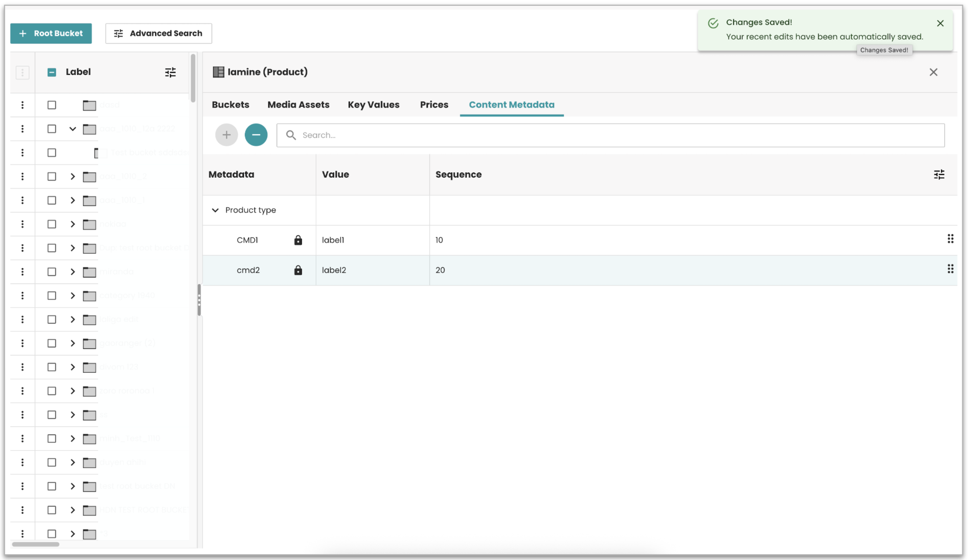The height and width of the screenshot is (560, 968).
Task: Open Advanced Search
Action: point(158,33)
